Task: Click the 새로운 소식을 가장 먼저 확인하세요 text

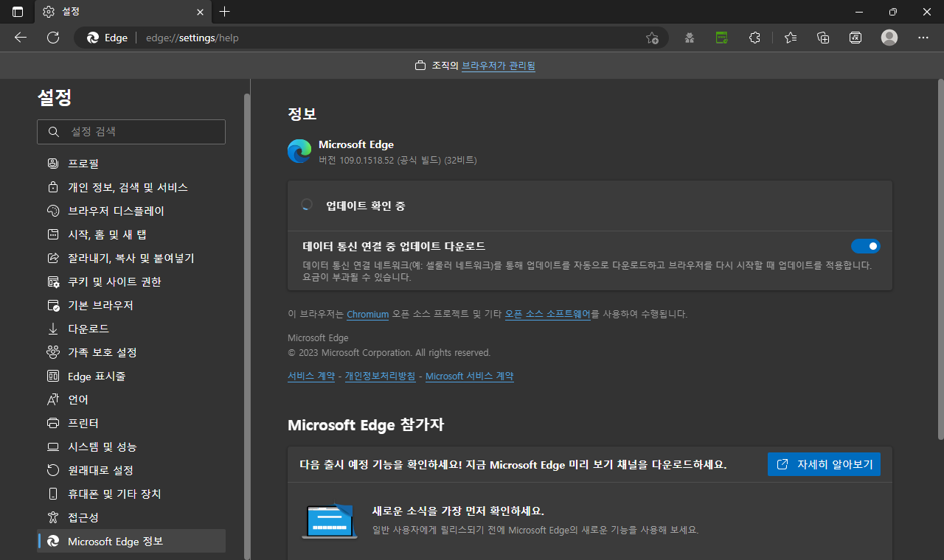Action: (x=458, y=511)
